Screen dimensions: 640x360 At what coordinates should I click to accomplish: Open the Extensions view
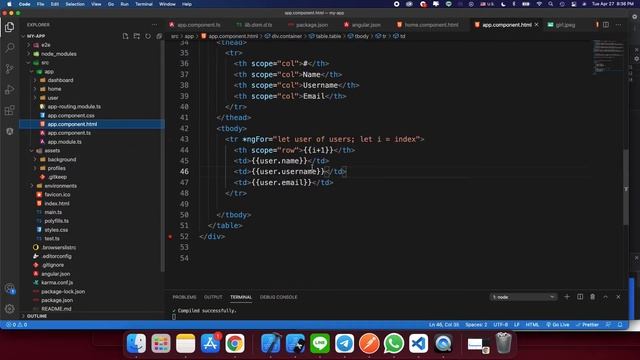click(9, 110)
